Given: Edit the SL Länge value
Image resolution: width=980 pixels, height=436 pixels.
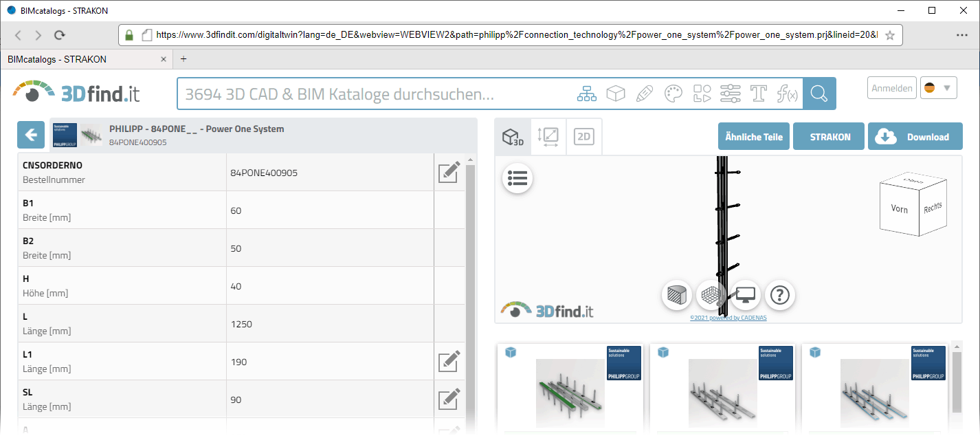Looking at the screenshot, I should coord(449,399).
